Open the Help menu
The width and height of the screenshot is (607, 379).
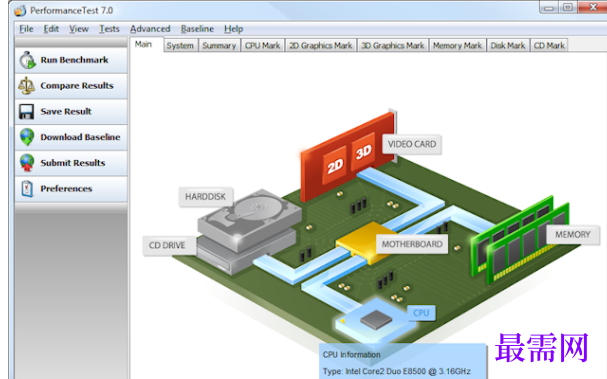(233, 29)
